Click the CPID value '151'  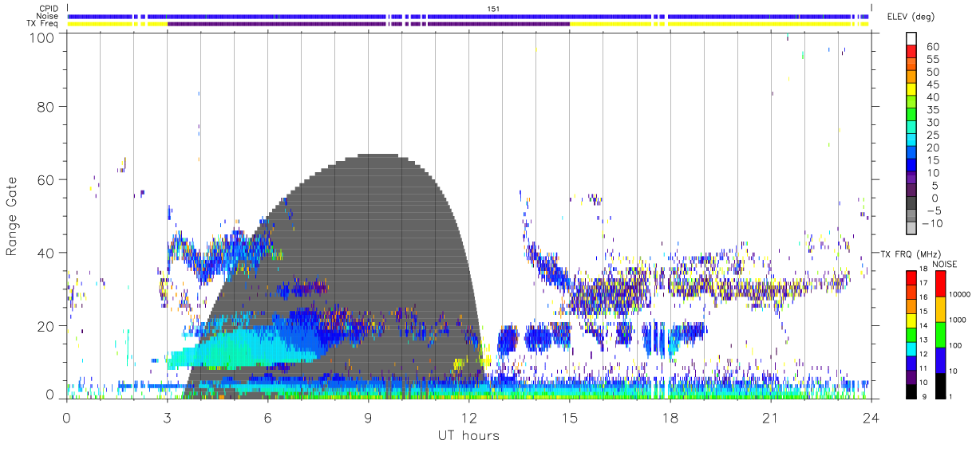click(x=493, y=9)
